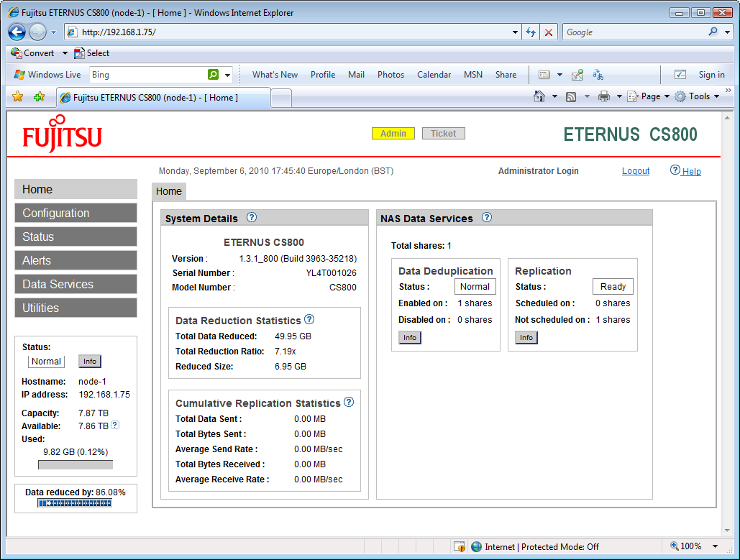
Task: Click the Home content tab label
Action: pos(168,191)
